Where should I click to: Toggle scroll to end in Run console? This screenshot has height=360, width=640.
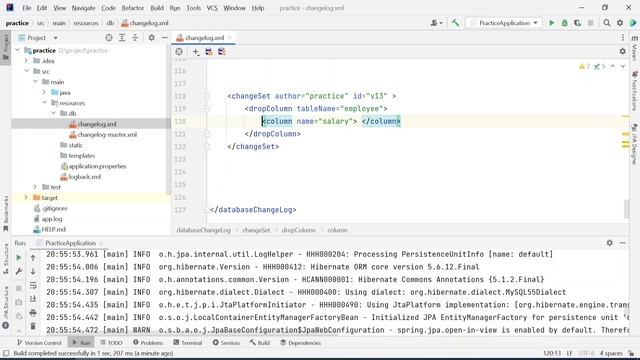(33, 299)
